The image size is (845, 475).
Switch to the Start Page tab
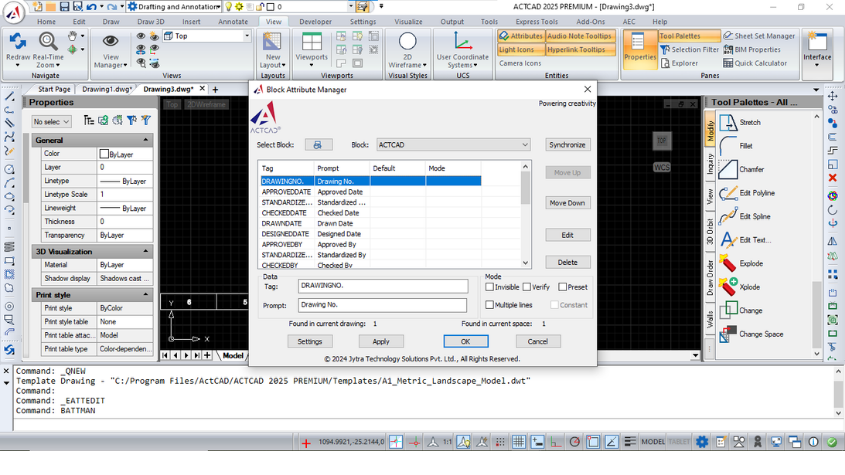pyautogui.click(x=54, y=89)
